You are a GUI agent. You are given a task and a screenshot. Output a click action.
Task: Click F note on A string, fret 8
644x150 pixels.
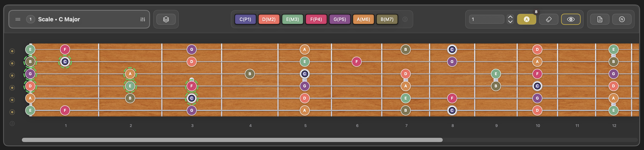(x=452, y=98)
